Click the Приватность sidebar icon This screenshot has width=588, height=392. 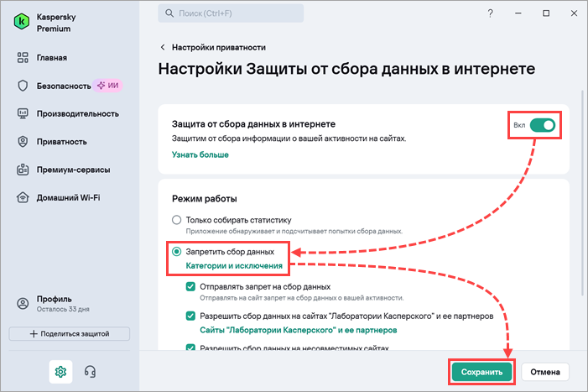23,141
